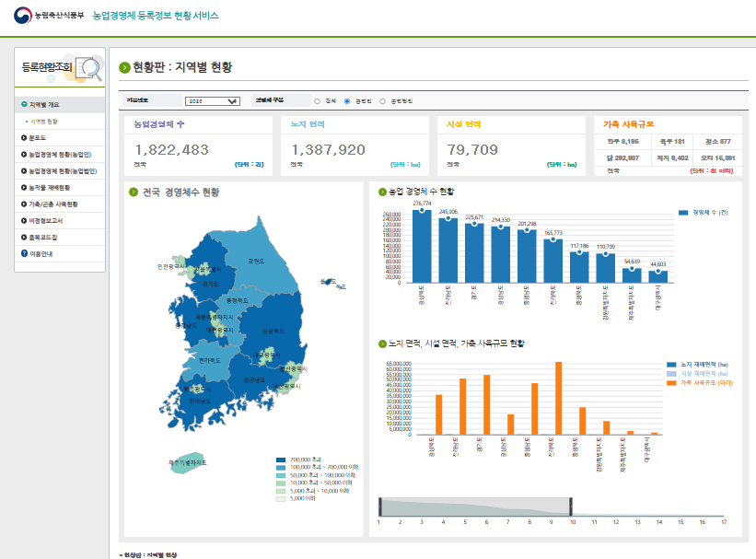The width and height of the screenshot is (756, 559).
Task: Click 경상북도 region on the map
Action: point(273,331)
